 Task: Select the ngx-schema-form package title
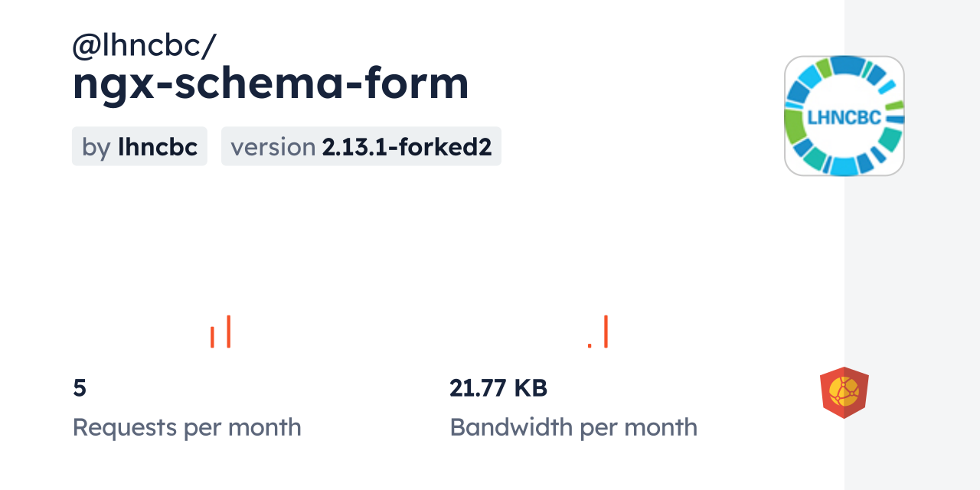(x=270, y=83)
